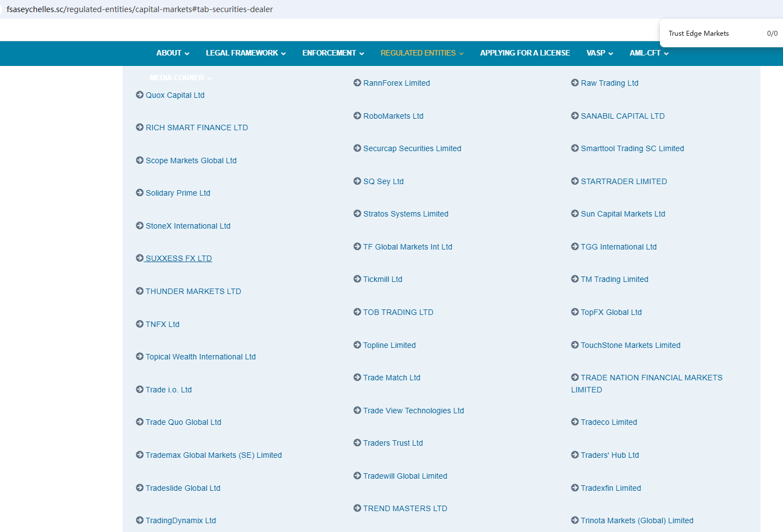Open Trade View Technologies Ltd link
Viewport: 783px width, 532px height.
[413, 411]
